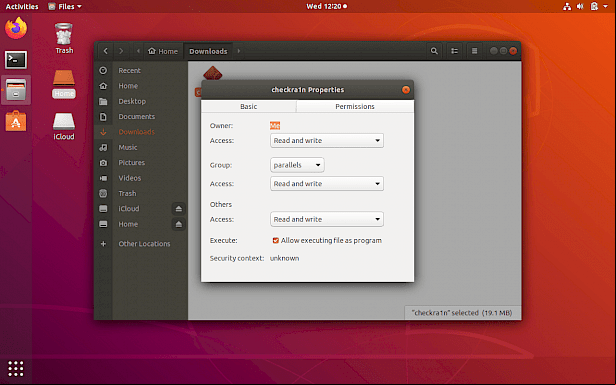Open Desktop in the sidebar

pos(141,101)
